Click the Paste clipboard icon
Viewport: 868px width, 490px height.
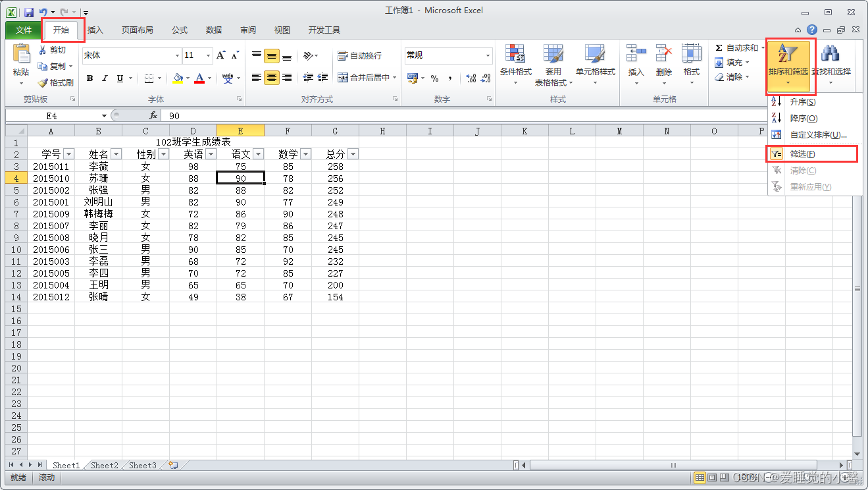(x=22, y=53)
